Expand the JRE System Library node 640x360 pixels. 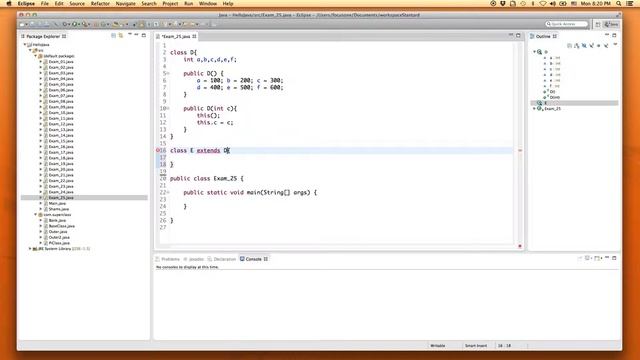click(x=30, y=249)
